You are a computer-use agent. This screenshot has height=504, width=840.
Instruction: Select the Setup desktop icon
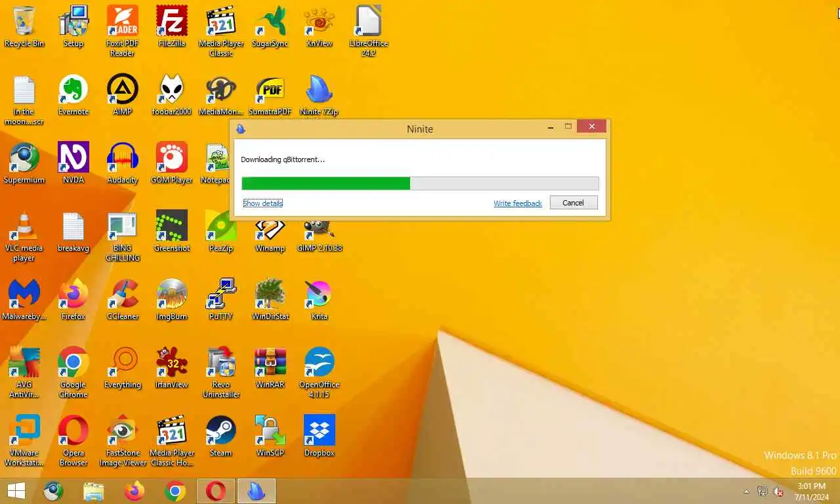click(x=73, y=27)
